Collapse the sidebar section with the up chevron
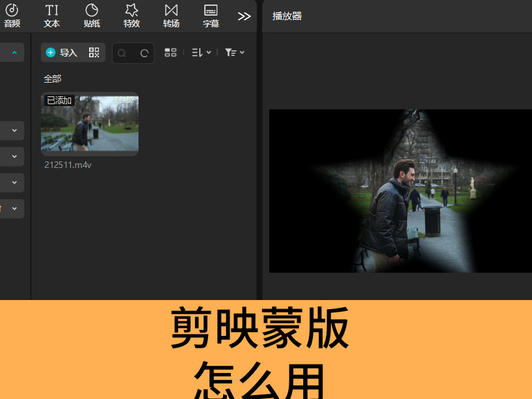The image size is (532, 399). pos(14,53)
